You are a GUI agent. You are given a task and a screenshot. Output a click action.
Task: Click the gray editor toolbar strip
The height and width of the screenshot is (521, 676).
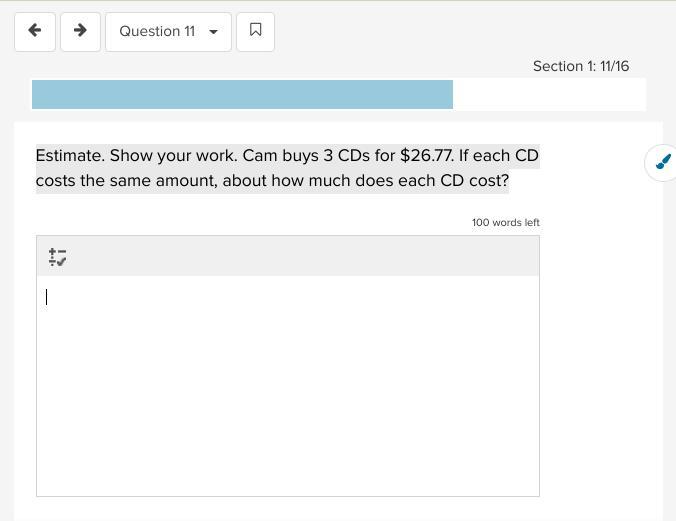tap(300, 257)
